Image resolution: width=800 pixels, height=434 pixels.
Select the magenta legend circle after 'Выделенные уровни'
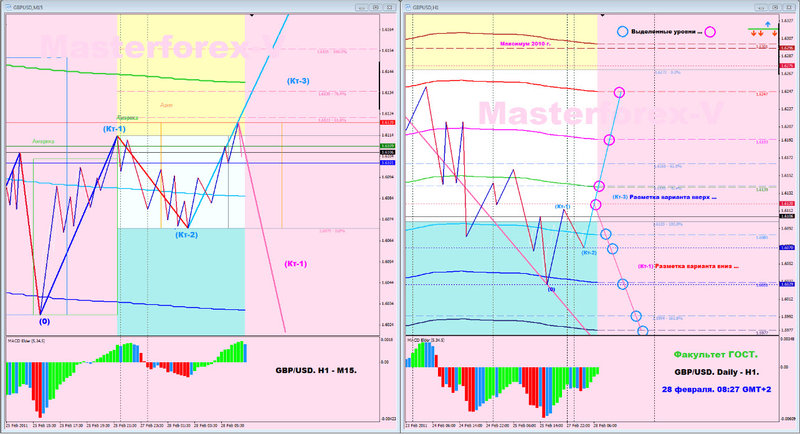710,32
